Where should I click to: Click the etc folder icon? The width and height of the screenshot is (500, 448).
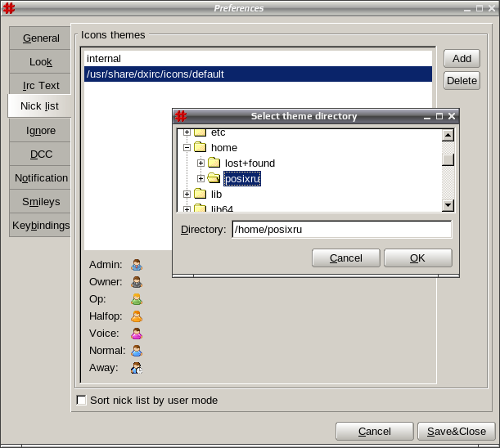(x=200, y=132)
